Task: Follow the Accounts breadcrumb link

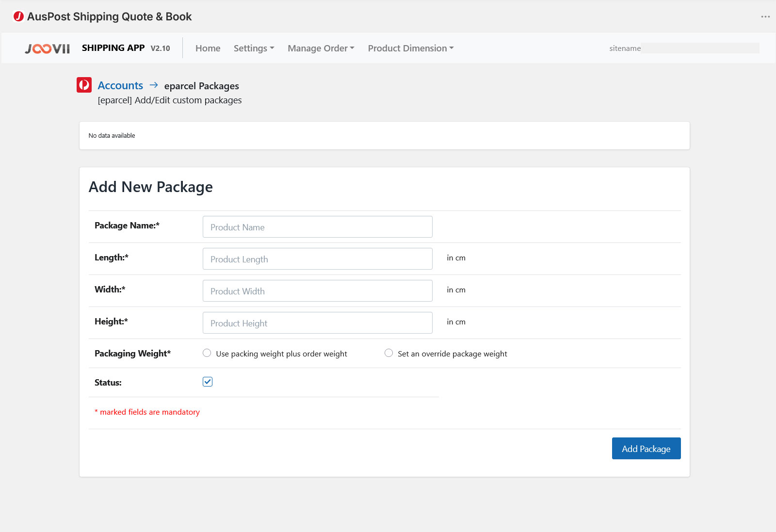Action: pos(120,85)
